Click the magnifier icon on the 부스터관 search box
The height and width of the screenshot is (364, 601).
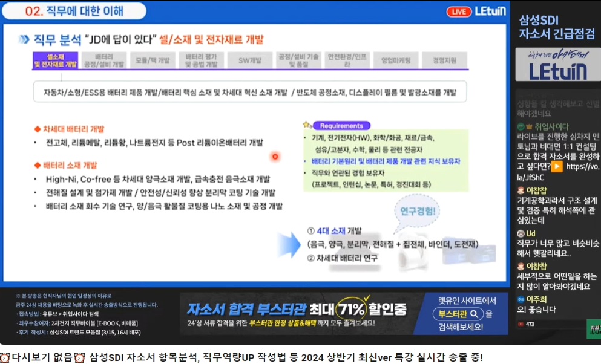tap(476, 314)
